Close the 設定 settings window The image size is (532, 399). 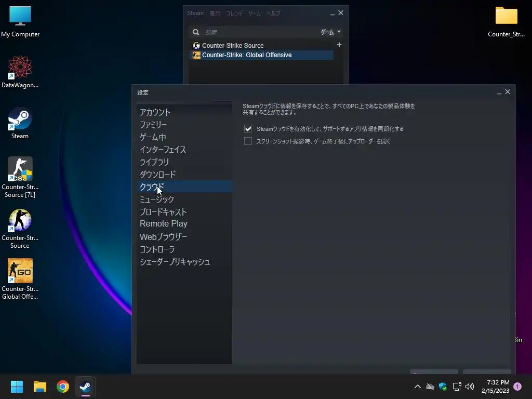pos(508,92)
